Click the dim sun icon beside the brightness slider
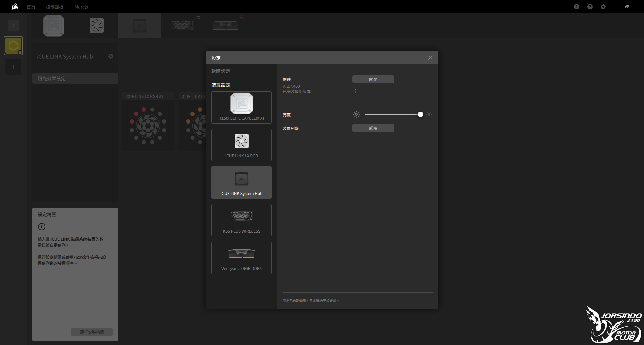This screenshot has width=644, height=345. pyautogui.click(x=356, y=114)
